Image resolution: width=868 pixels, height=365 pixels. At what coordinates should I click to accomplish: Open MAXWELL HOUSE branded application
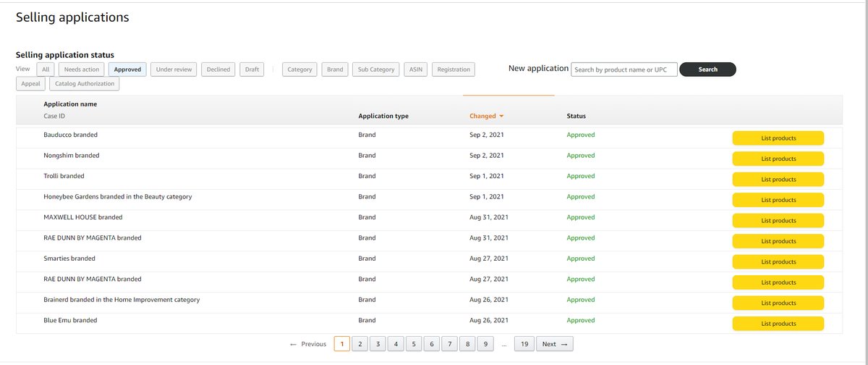(x=83, y=217)
